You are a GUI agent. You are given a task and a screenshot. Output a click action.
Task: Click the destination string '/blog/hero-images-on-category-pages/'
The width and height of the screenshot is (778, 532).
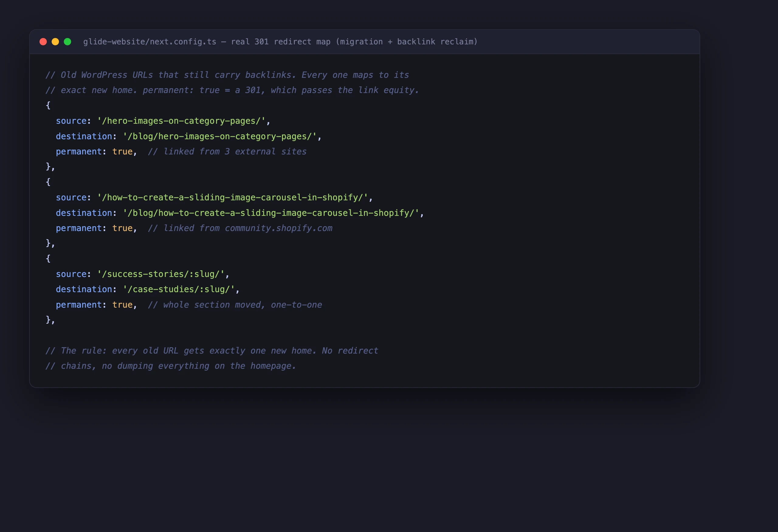click(x=220, y=136)
